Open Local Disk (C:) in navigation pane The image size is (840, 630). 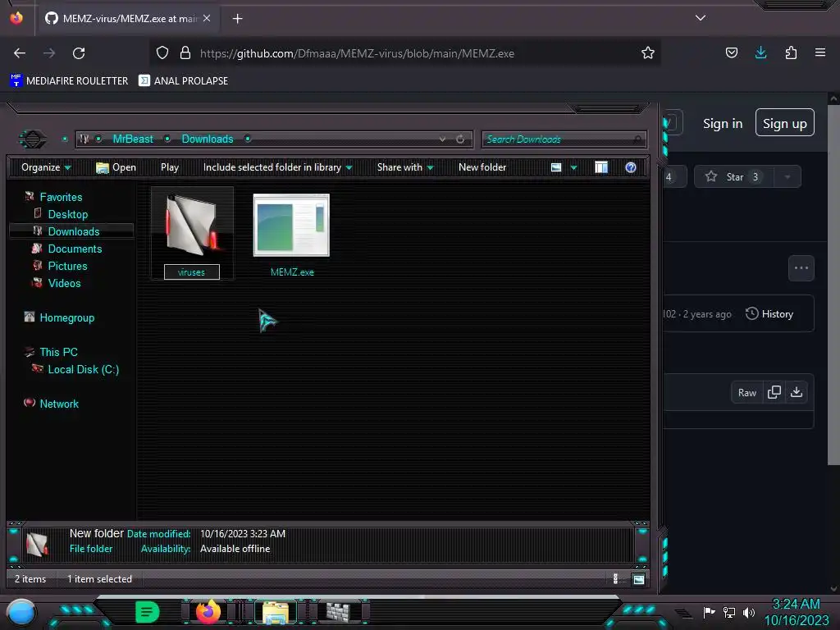coord(84,369)
